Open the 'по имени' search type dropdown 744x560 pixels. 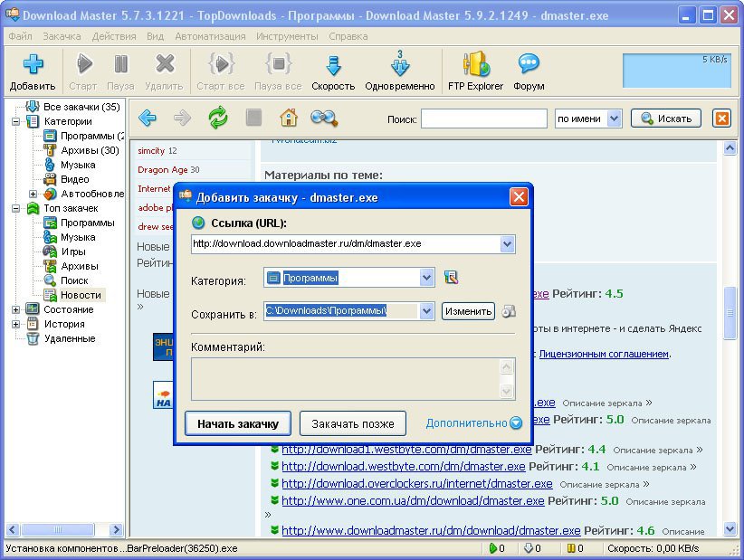pyautogui.click(x=615, y=119)
